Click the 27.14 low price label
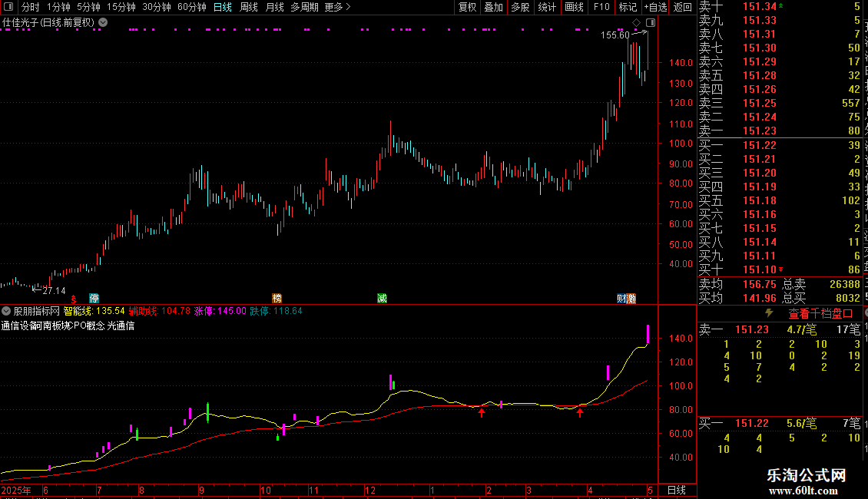Screen dimensions: 868x499 (54, 290)
